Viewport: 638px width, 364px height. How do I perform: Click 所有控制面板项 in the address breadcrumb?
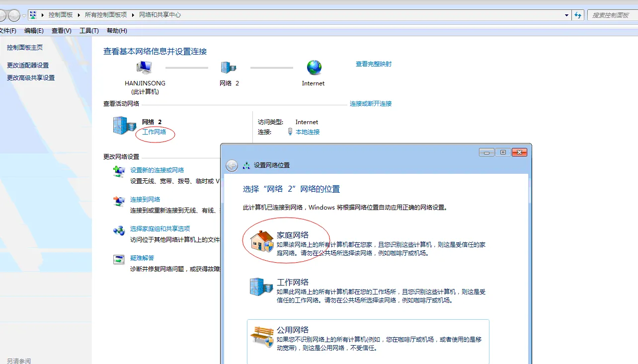pos(106,15)
